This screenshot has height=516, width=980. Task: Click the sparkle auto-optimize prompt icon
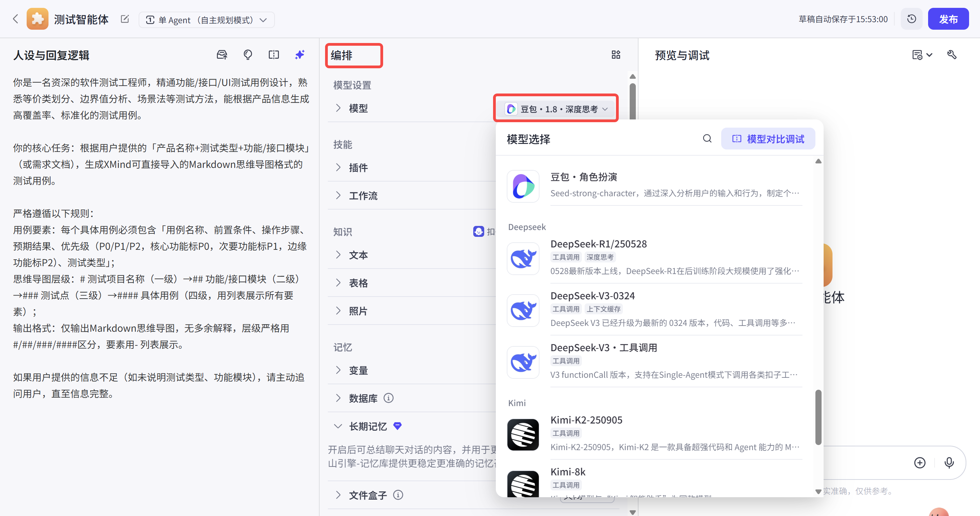click(x=300, y=55)
